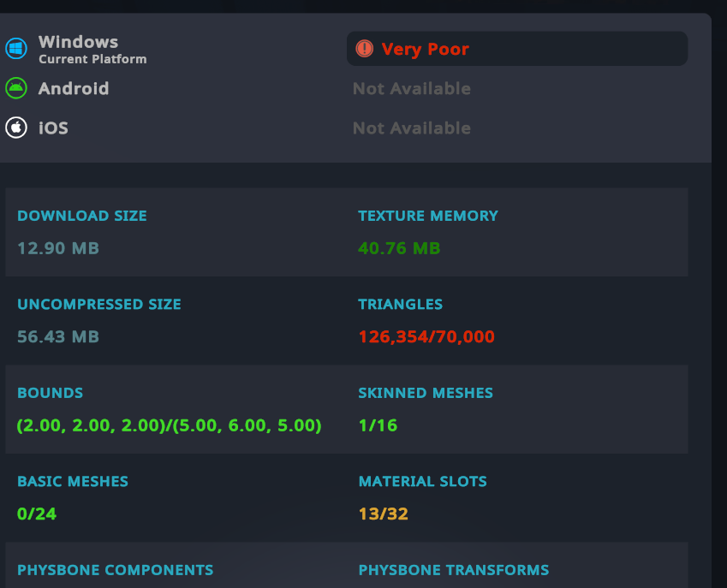Screen dimensions: 727x588
Task: Click Not Available text for Android
Action: [x=412, y=88]
